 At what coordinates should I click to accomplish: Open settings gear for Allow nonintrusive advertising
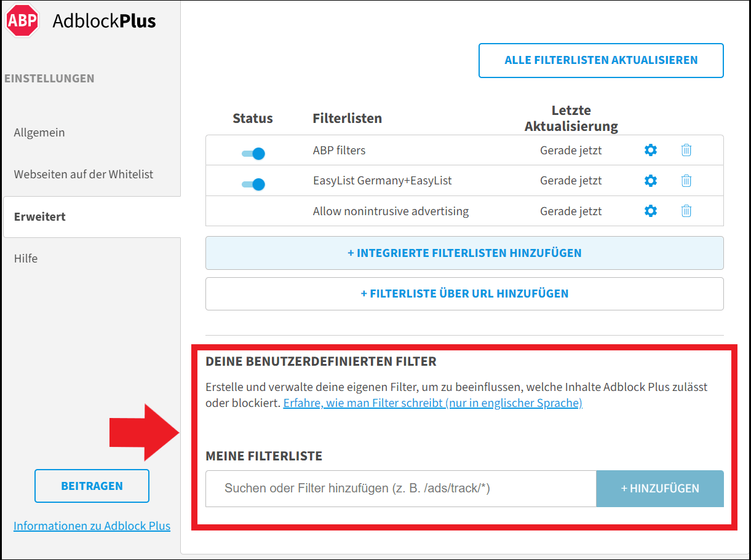(651, 211)
